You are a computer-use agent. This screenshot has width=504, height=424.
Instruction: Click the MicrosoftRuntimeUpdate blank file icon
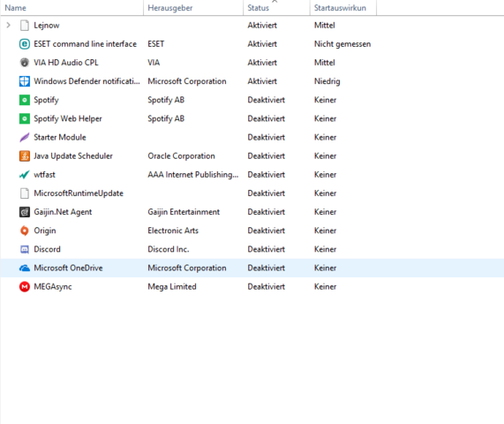point(25,193)
